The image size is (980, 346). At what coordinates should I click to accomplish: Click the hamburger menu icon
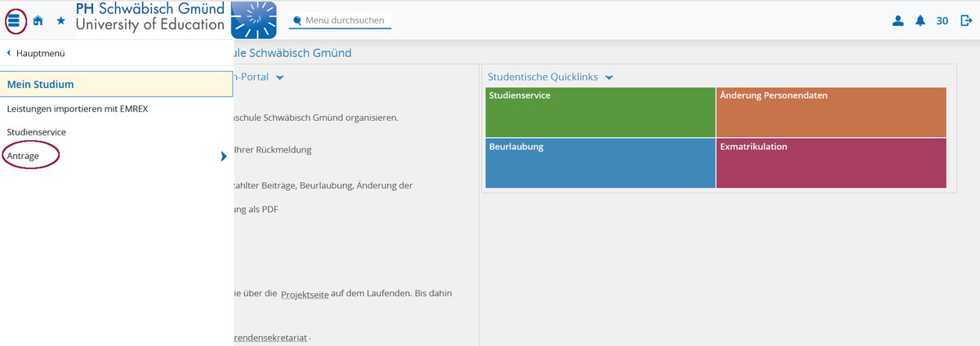pos(15,21)
